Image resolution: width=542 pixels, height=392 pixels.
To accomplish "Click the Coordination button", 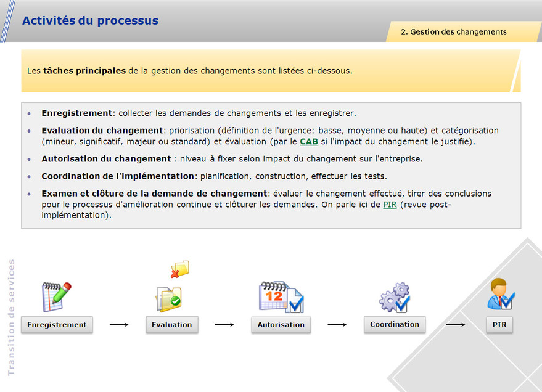I will [x=395, y=324].
